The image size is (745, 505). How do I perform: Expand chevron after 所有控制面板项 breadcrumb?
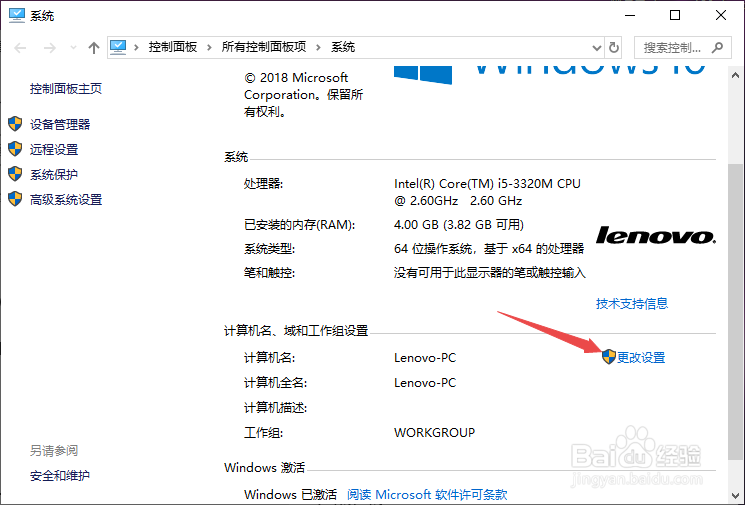click(x=318, y=47)
